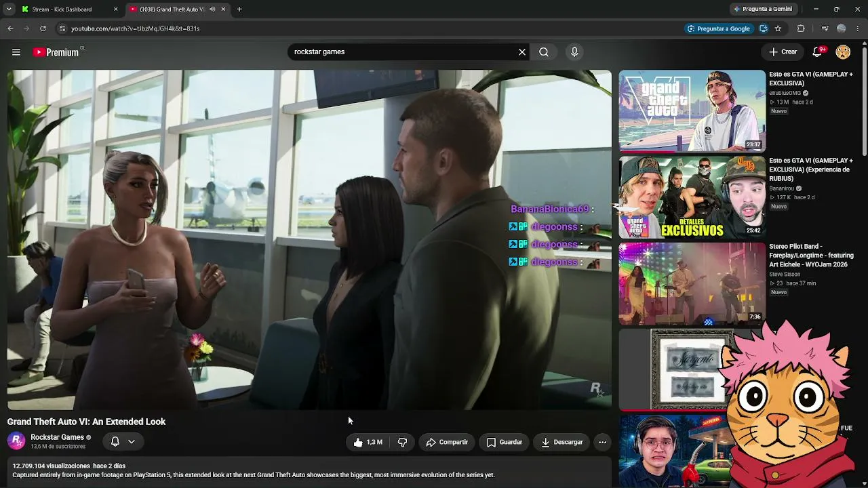Close the Stream - Kick Dashboard tab
868x488 pixels.
(x=115, y=9)
